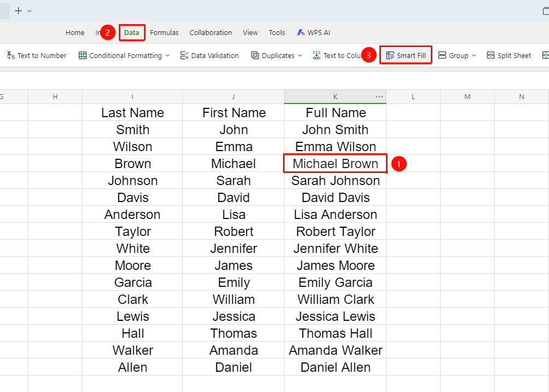This screenshot has height=392, width=549.
Task: Select cell containing Michael Brown
Action: tap(335, 164)
